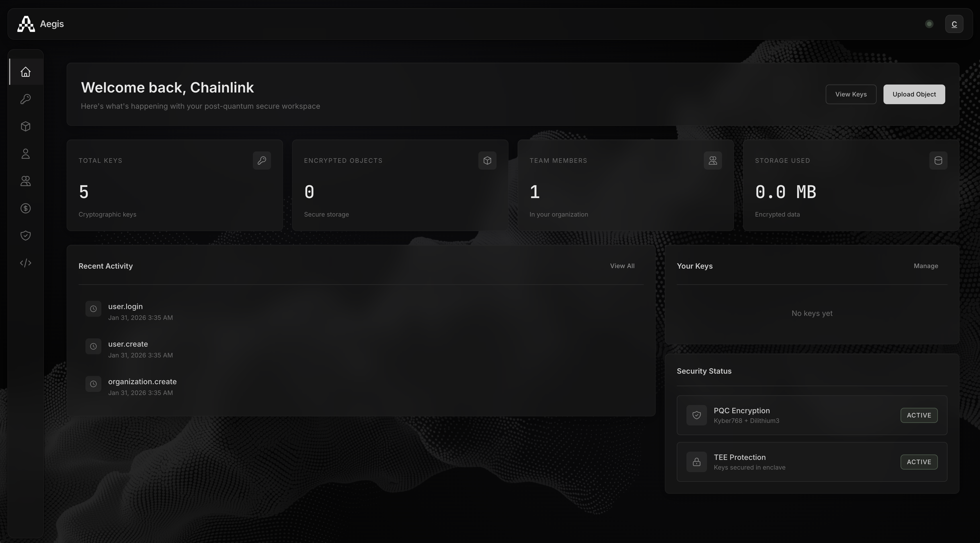Click the Upload Object button
Image resolution: width=980 pixels, height=543 pixels.
click(914, 94)
